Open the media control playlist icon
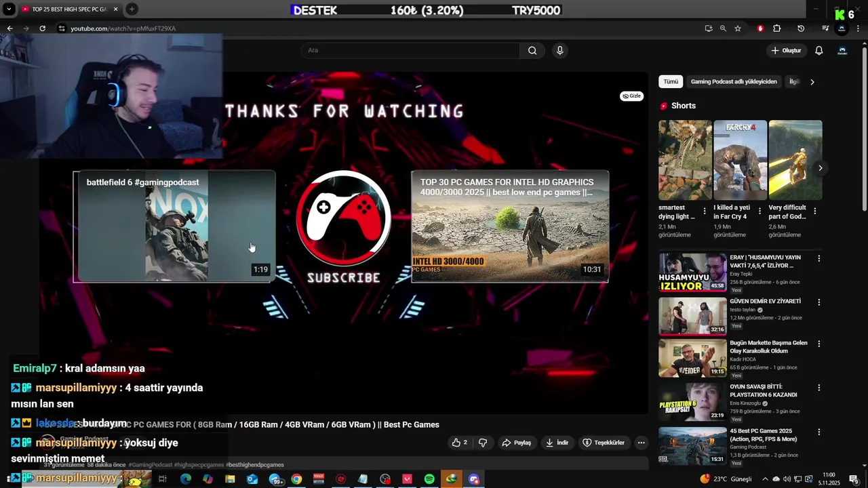Screen dimensions: 868x488 point(825,28)
